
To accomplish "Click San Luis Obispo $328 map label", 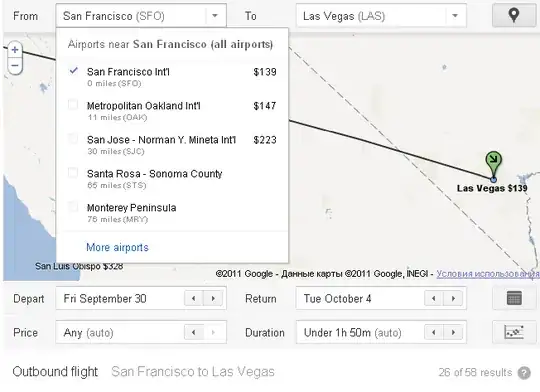I will tap(79, 266).
